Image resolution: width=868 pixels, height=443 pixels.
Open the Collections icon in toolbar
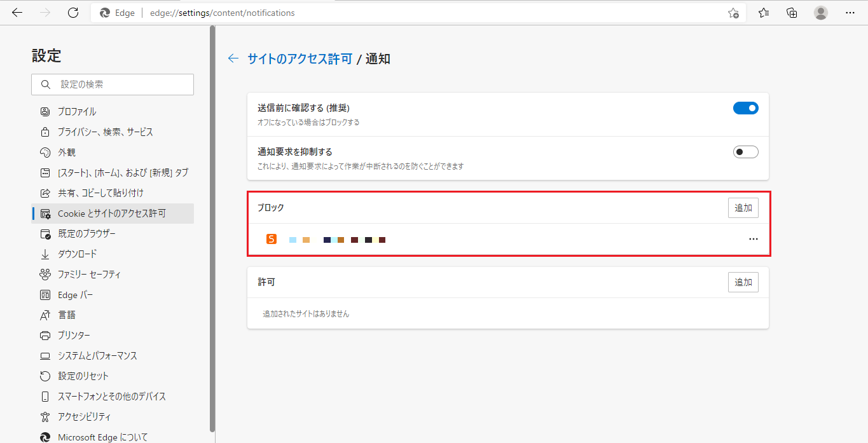click(792, 13)
